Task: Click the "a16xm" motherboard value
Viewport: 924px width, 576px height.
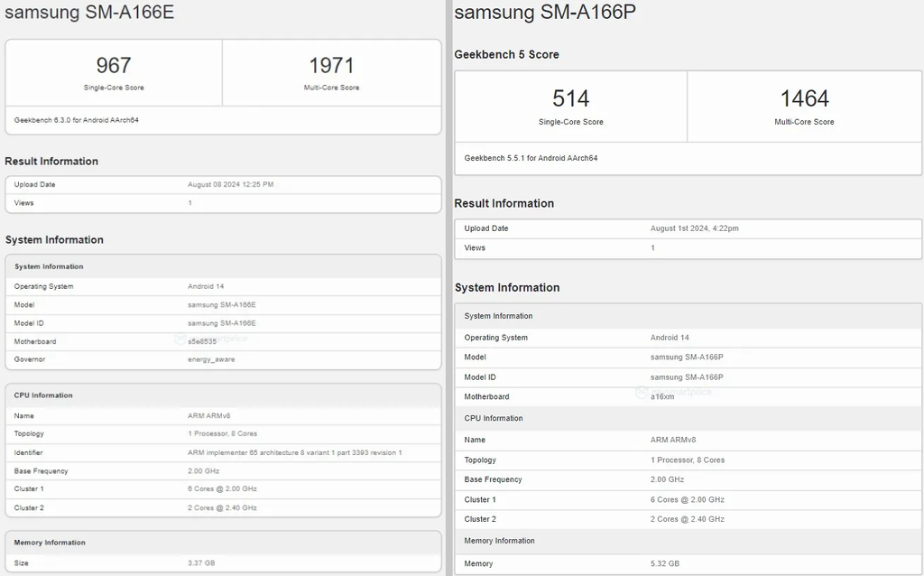Action: 662,396
